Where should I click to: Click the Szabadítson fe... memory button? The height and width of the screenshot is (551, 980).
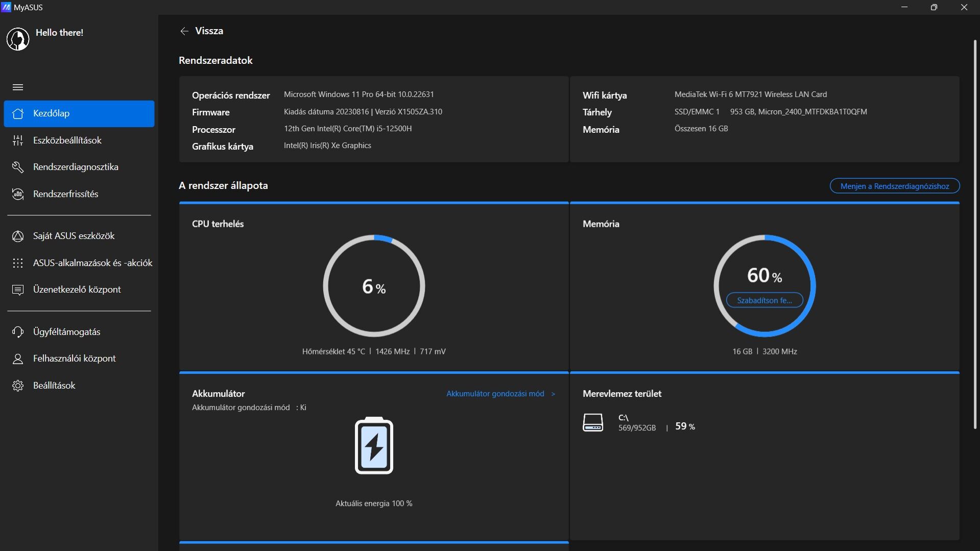(764, 300)
